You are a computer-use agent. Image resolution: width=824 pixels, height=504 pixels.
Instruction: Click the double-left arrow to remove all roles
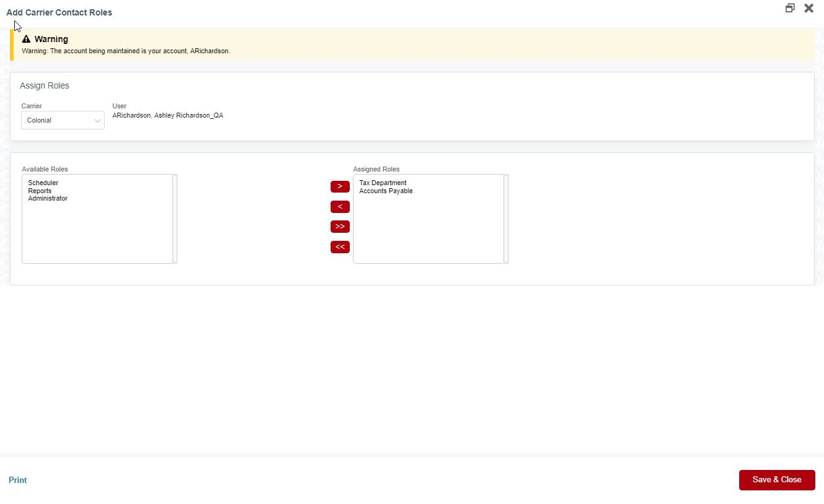click(339, 246)
